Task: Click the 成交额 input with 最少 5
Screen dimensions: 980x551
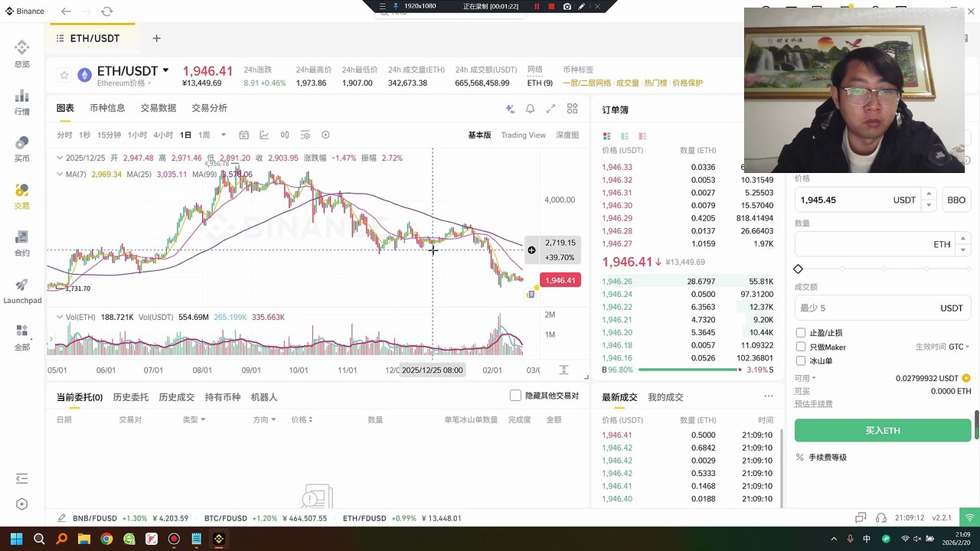Action: [x=883, y=308]
